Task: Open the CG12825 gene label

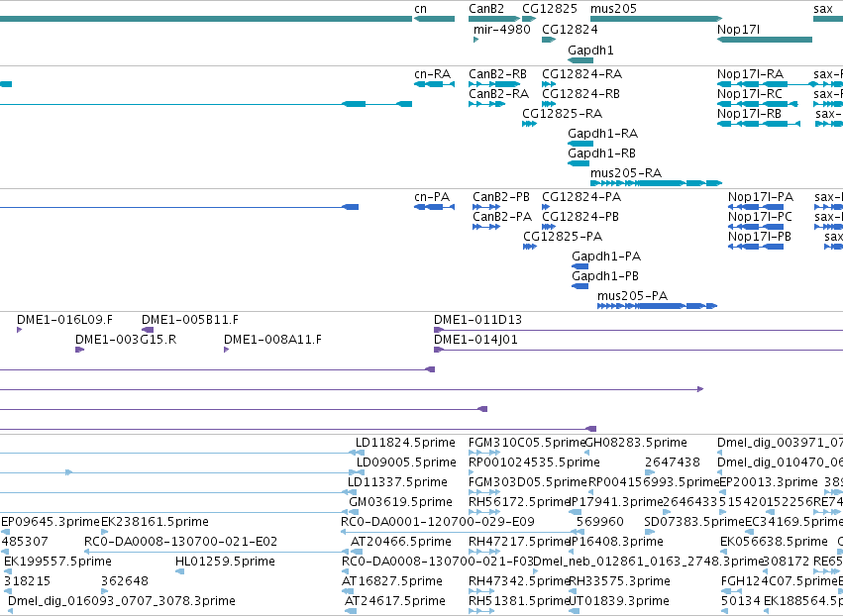Action: pos(550,9)
